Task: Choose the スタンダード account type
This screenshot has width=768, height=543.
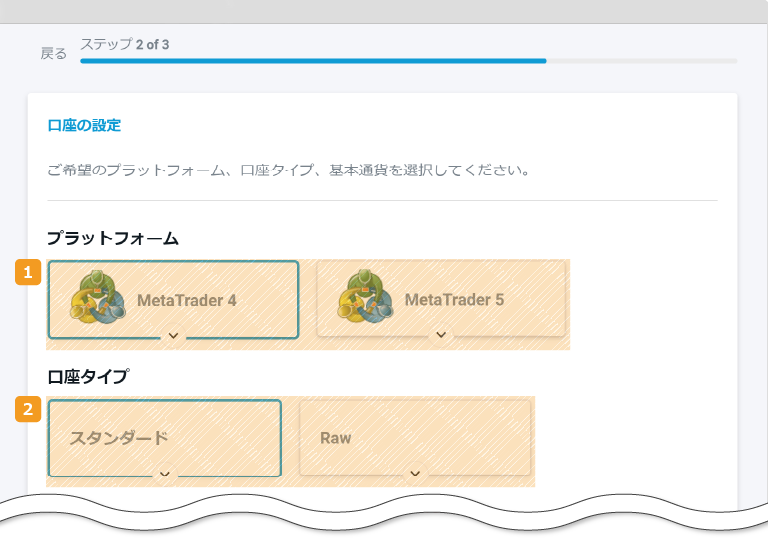Action: [165, 438]
